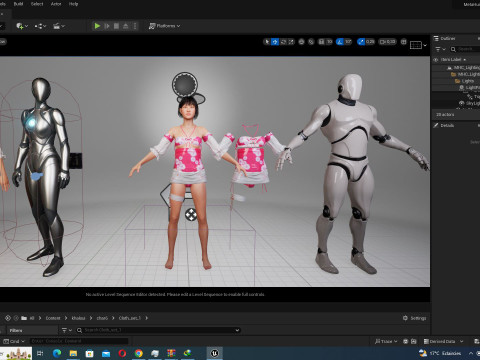Viewport: 480px width, 360px height.
Task: Click the move gizmo widget in viewport
Action: (x=191, y=215)
